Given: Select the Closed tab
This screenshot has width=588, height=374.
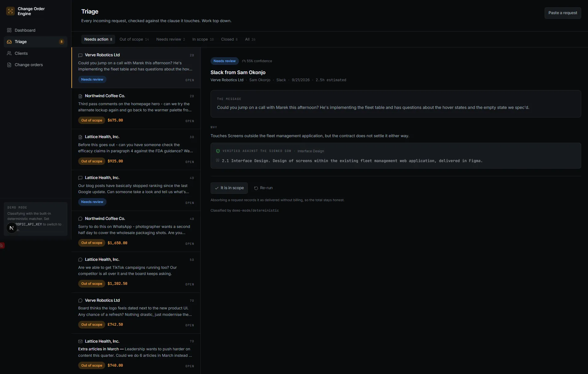Looking at the screenshot, I should click(229, 39).
